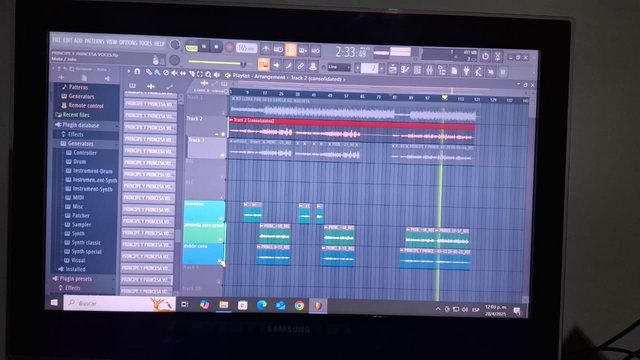Screen dimensions: 640x360
Task: Collapse the Plugin database folder
Action: tap(81, 125)
